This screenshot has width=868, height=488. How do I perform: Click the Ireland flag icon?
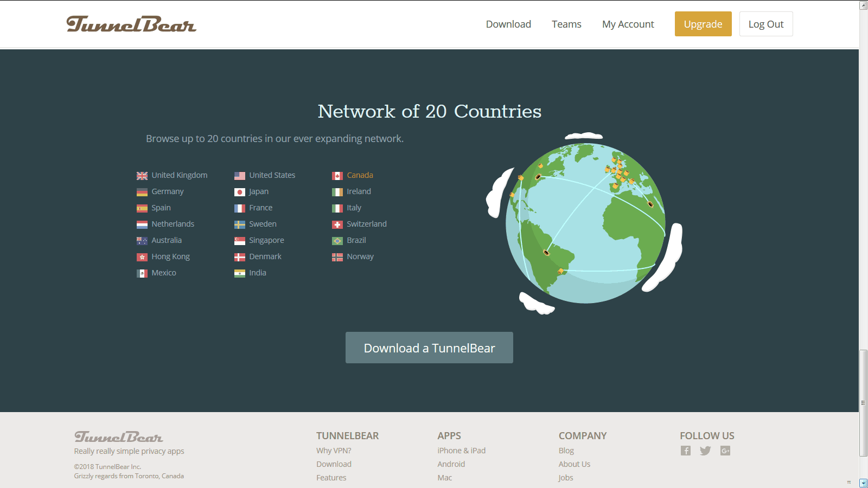click(x=337, y=192)
